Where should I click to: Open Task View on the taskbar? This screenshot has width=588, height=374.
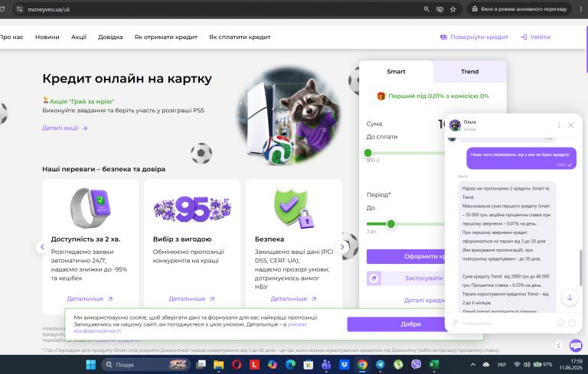coord(201,365)
